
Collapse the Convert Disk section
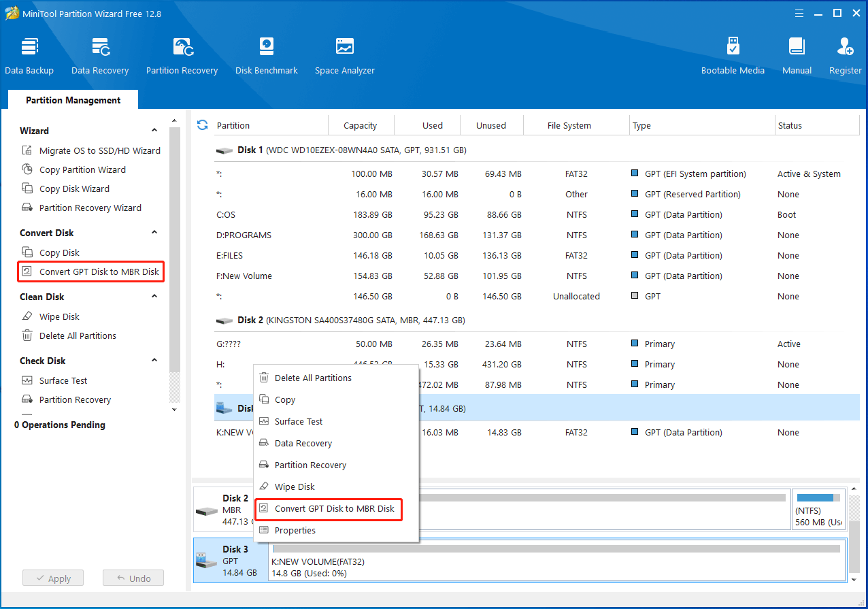[154, 233]
